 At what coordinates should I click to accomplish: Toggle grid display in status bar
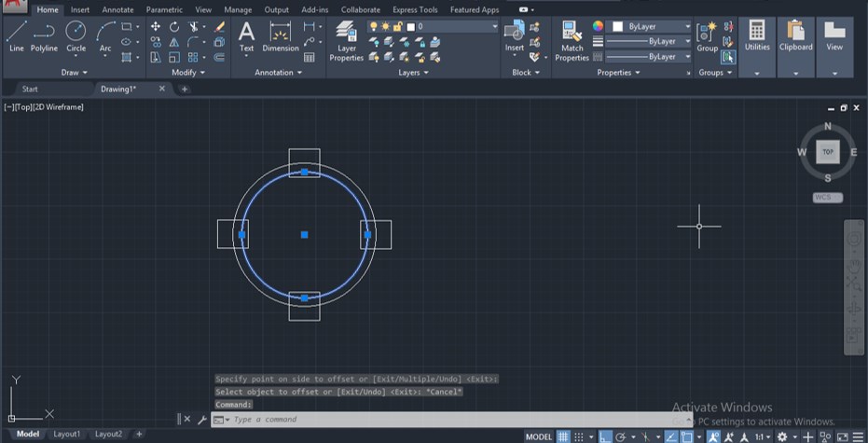click(x=565, y=436)
